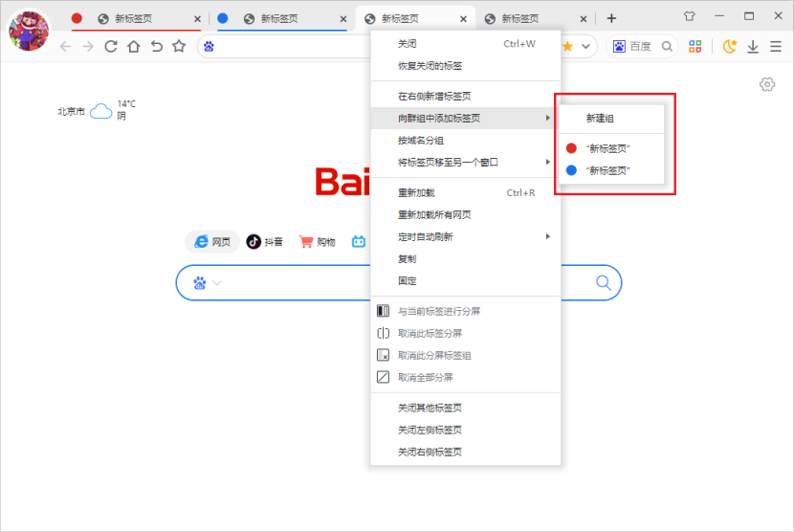The image size is (794, 532).
Task: Open the skin shirt icon in title bar
Action: [689, 16]
